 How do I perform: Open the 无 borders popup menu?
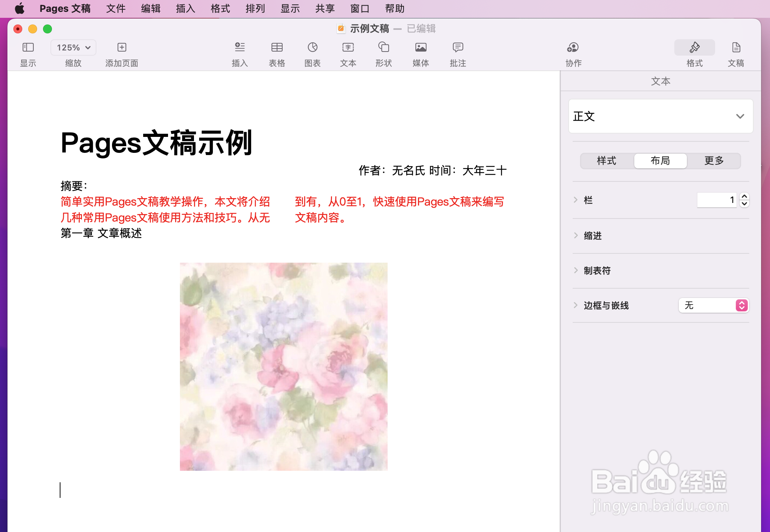coord(714,305)
